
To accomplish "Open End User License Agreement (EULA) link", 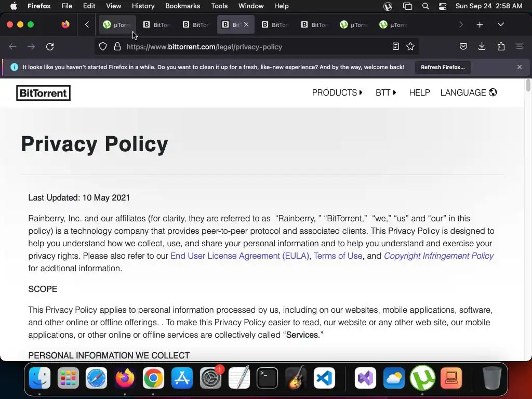I will [x=240, y=256].
